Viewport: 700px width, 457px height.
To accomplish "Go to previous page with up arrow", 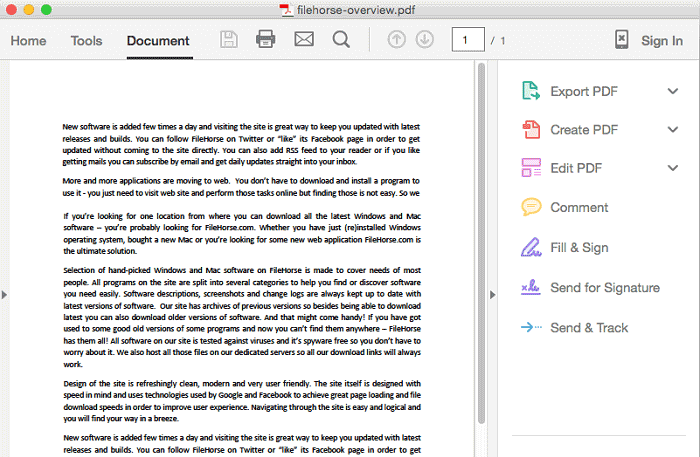I will [397, 40].
